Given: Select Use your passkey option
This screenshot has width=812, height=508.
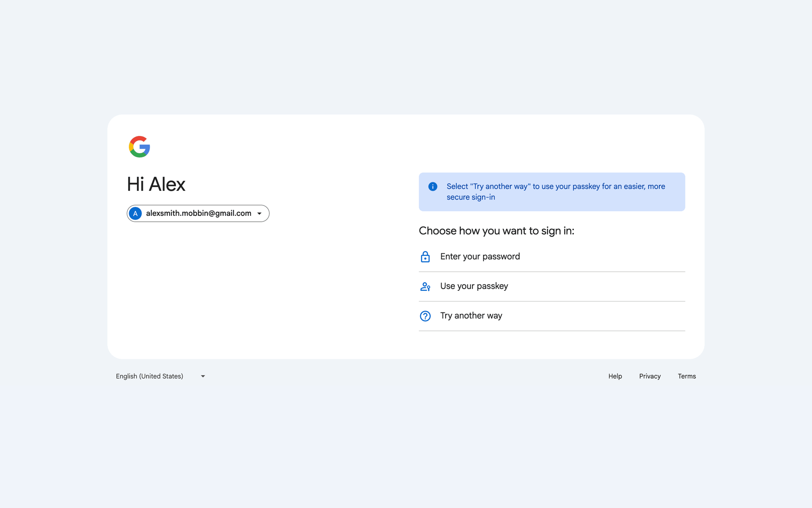Looking at the screenshot, I should [x=552, y=287].
